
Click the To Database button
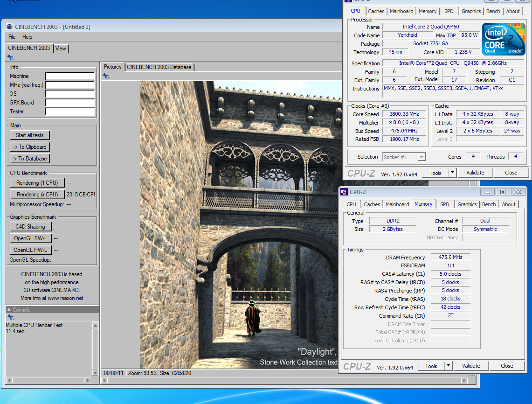30,159
